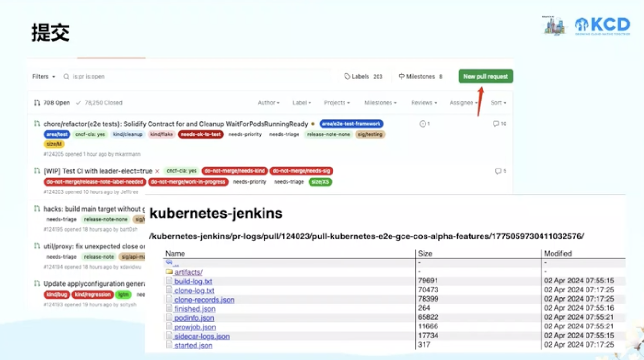Click the checkmark icon beside 78,250 Closed
The width and height of the screenshot is (644, 360).
(79, 102)
